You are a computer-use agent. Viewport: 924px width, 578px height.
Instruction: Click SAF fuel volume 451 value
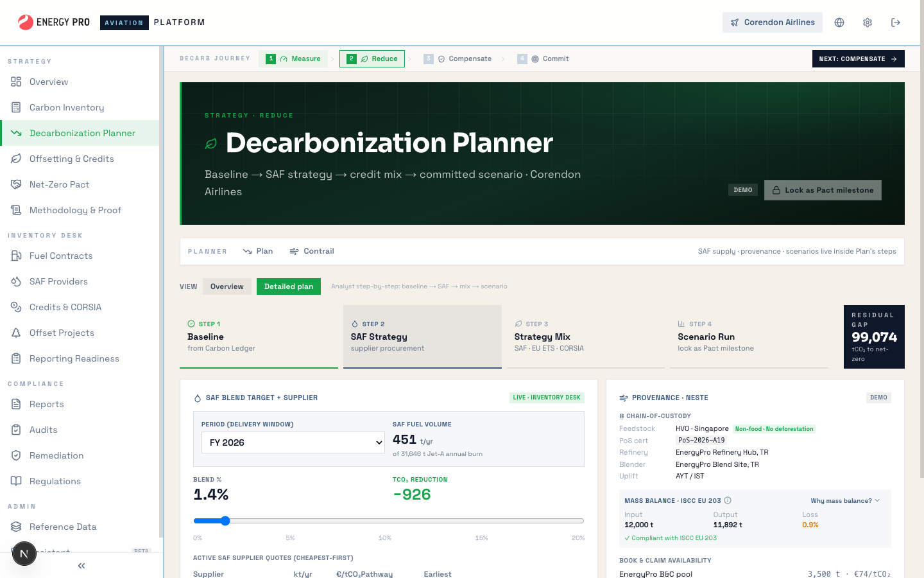(x=404, y=440)
